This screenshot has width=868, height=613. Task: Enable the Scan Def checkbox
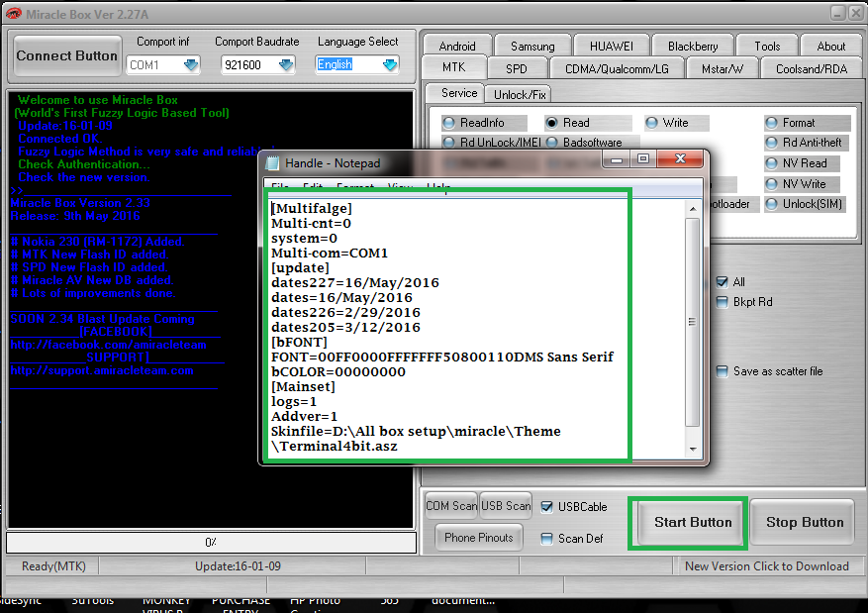546,539
